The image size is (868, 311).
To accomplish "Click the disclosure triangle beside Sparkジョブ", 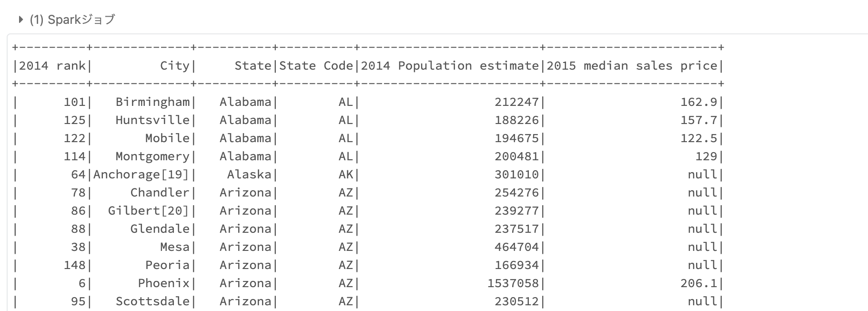I will 20,20.
